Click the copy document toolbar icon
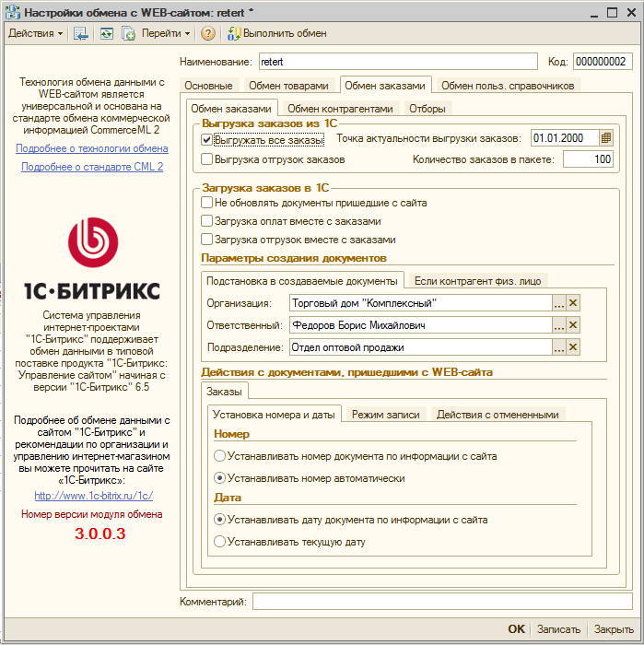This screenshot has height=645, width=644. (128, 33)
